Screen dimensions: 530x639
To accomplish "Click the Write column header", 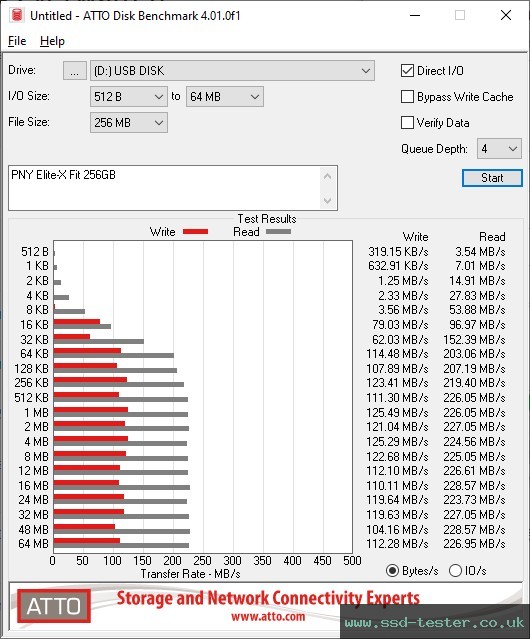I will click(x=415, y=237).
